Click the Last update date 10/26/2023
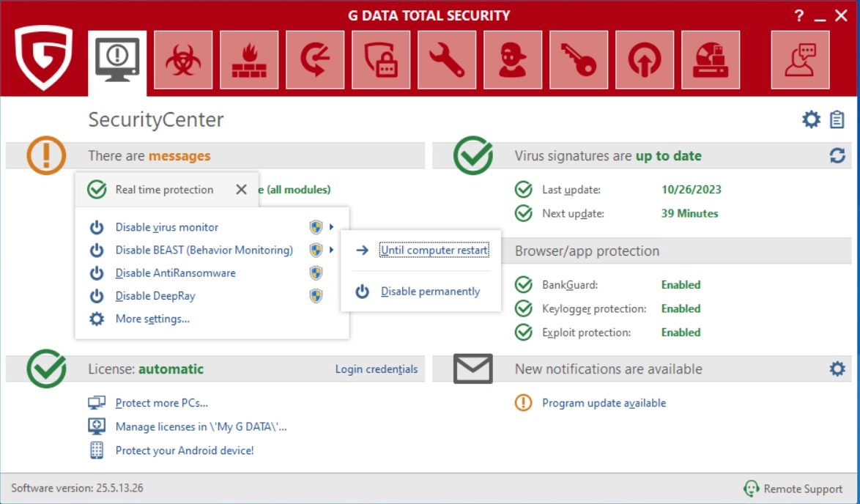Image resolution: width=860 pixels, height=504 pixels. 691,190
